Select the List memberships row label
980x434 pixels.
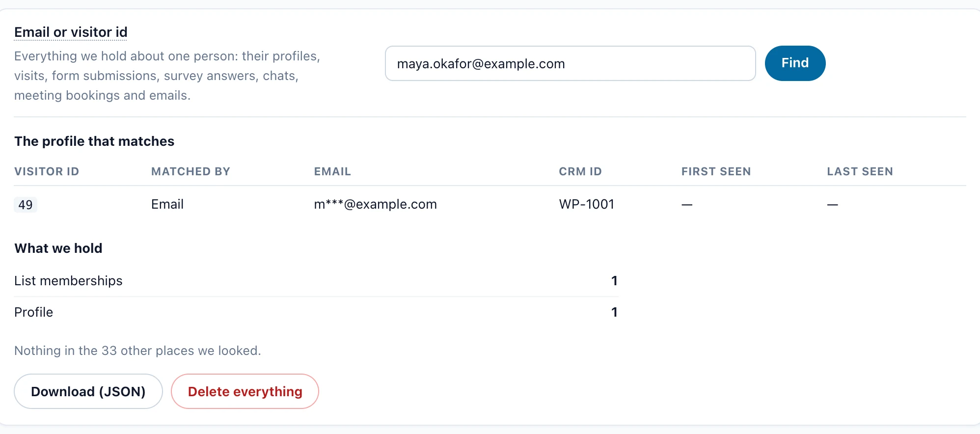tap(68, 281)
